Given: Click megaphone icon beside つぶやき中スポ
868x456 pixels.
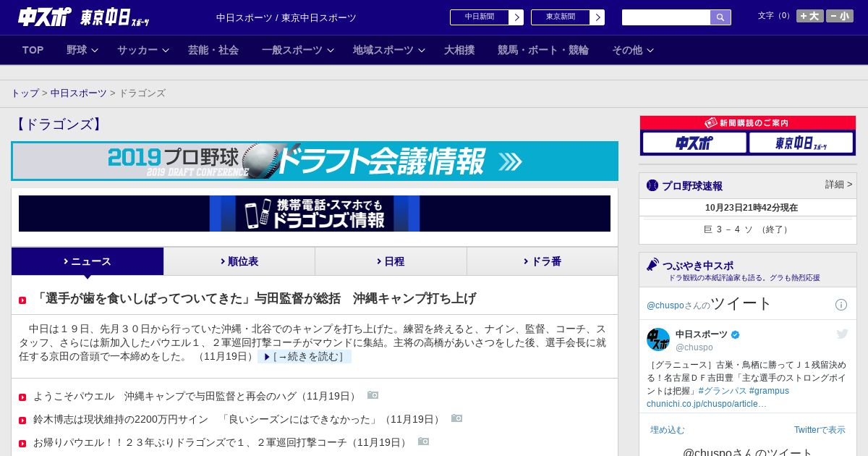Looking at the screenshot, I should pos(652,265).
